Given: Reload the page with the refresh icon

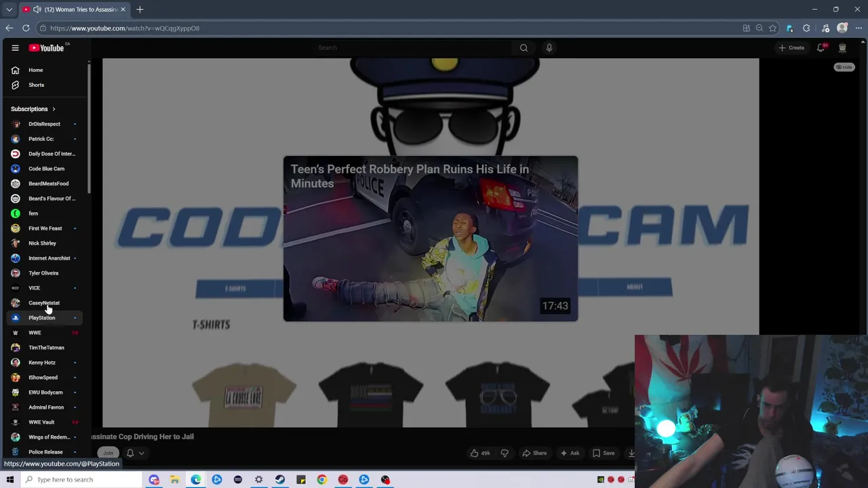Looking at the screenshot, I should click(26, 28).
